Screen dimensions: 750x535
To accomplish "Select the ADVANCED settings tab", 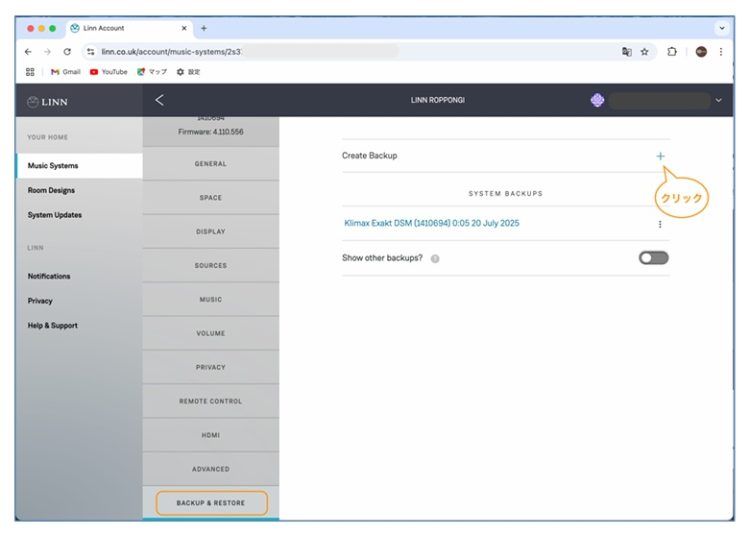I will click(210, 469).
